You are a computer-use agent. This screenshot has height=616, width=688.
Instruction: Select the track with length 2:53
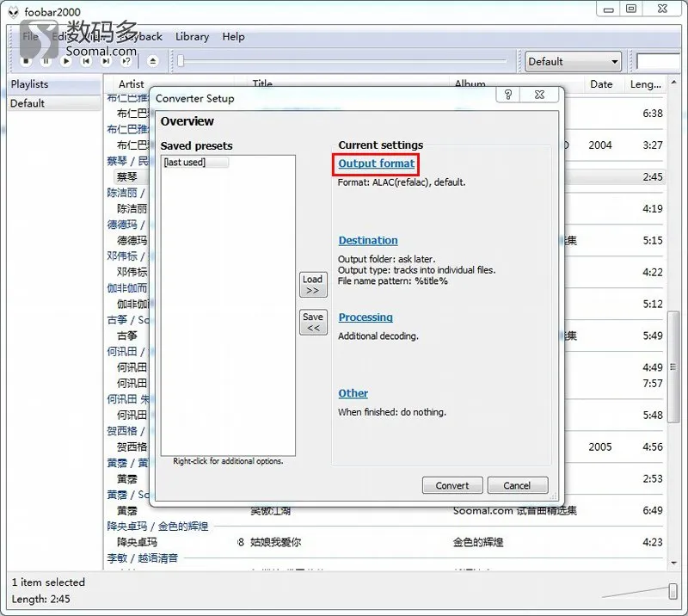[653, 478]
